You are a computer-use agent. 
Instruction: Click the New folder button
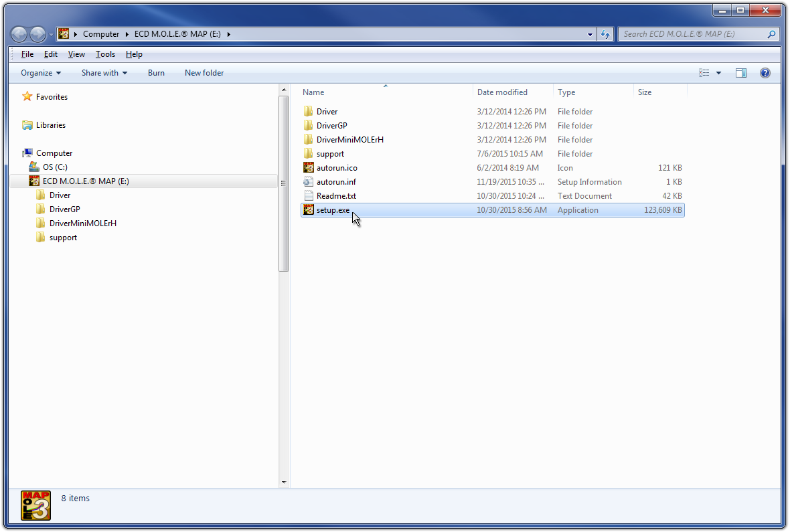pyautogui.click(x=204, y=73)
